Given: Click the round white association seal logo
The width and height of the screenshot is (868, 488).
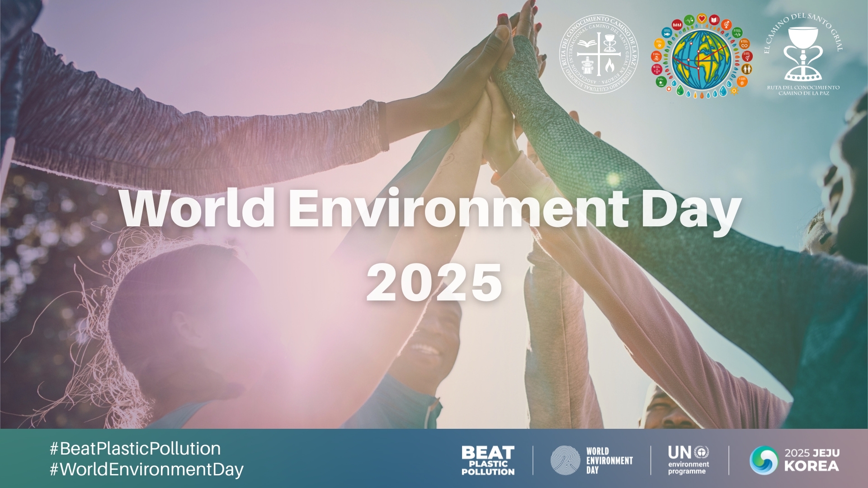Looking at the screenshot, I should (599, 54).
